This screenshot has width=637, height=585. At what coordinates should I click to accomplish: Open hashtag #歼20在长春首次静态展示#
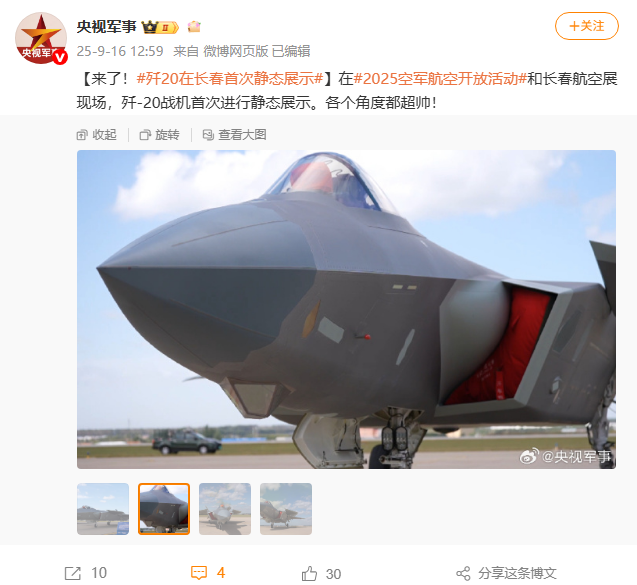[x=230, y=78]
